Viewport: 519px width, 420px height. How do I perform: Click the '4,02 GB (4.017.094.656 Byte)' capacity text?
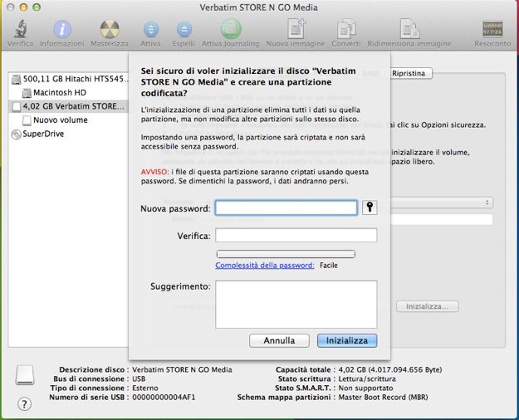[x=390, y=369]
